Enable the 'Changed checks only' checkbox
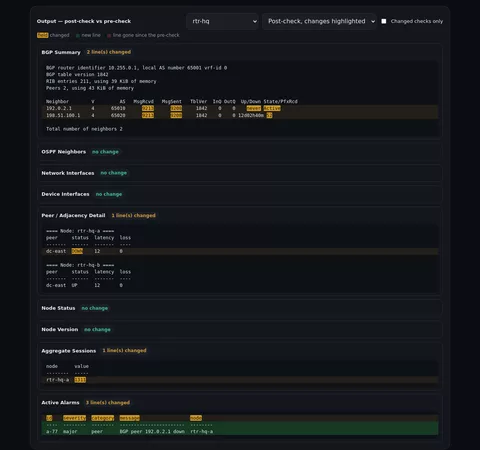 384,21
